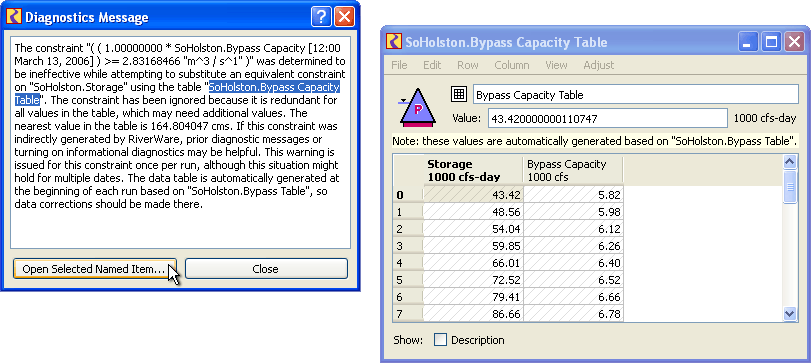Click the highlighted SoHolston.Bypass Capacity Table text
The width and height of the screenshot is (811, 363).
274,87
